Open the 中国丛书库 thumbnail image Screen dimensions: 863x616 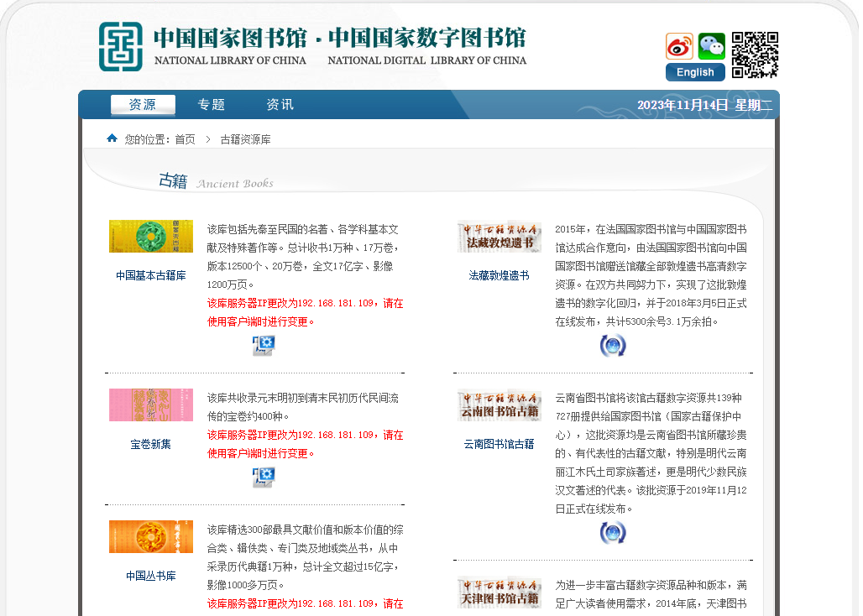click(151, 537)
